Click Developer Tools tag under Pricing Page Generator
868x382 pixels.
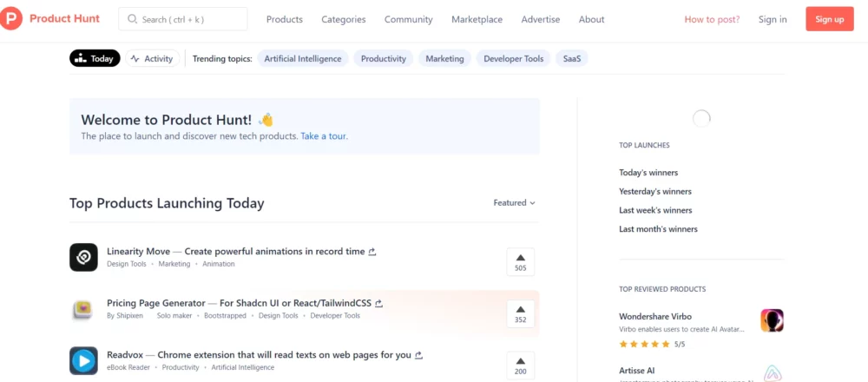pyautogui.click(x=335, y=315)
